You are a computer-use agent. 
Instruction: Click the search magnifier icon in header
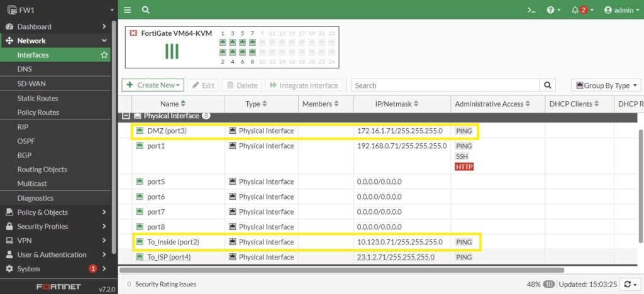146,10
